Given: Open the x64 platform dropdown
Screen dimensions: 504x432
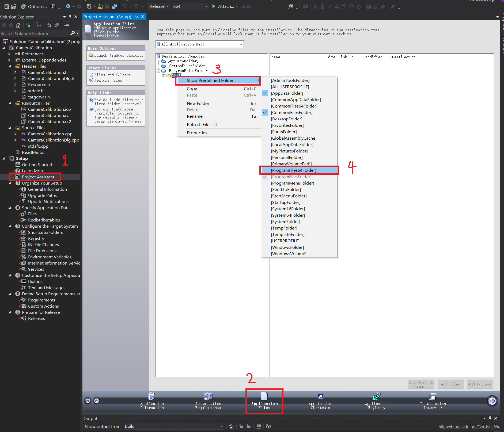Looking at the screenshot, I should (x=190, y=6).
